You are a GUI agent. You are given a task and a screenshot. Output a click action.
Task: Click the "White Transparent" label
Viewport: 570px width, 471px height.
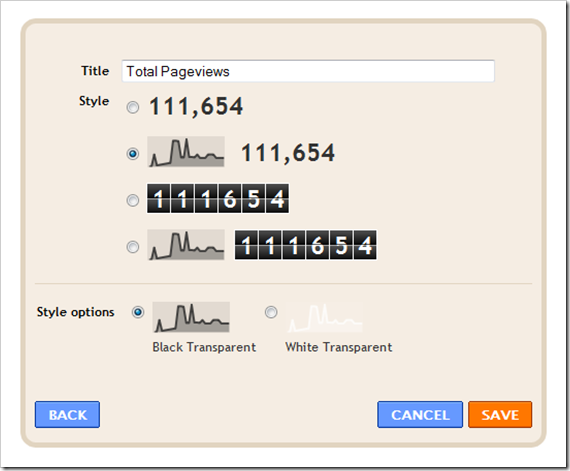pyautogui.click(x=339, y=347)
